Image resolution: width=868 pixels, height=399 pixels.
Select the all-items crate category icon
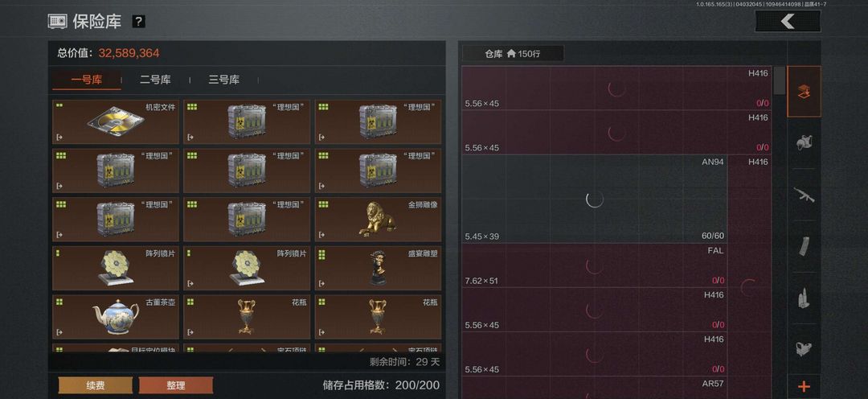(x=804, y=92)
